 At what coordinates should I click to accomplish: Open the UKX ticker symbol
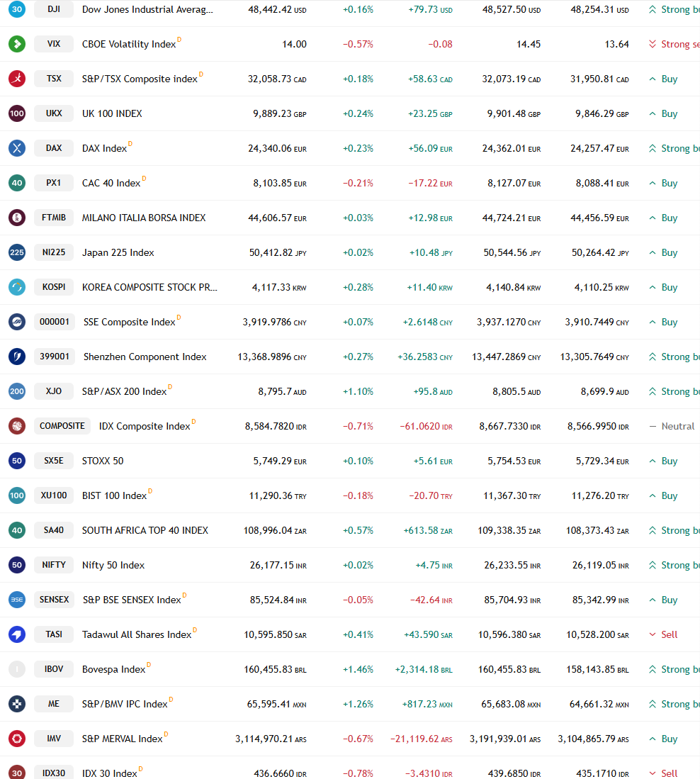point(54,113)
